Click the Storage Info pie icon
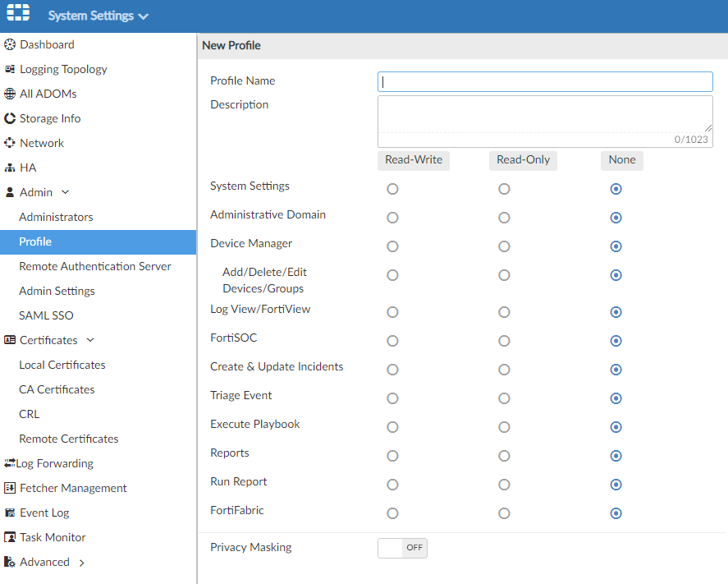728x584 pixels. (x=10, y=118)
